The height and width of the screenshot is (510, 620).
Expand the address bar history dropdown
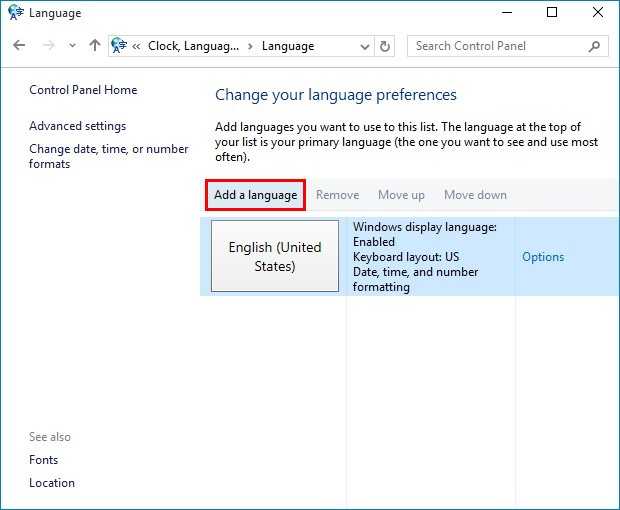pyautogui.click(x=365, y=47)
